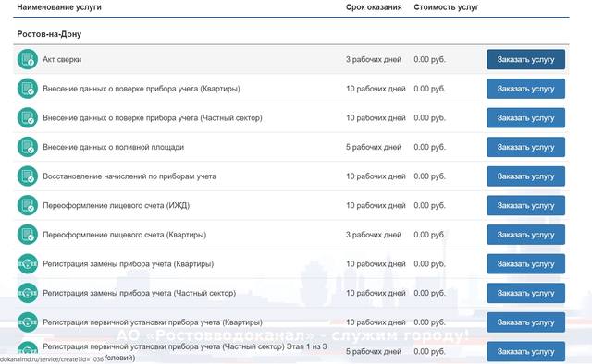Click the Срок оказания column header
This screenshot has width=592, height=364.
tap(374, 7)
